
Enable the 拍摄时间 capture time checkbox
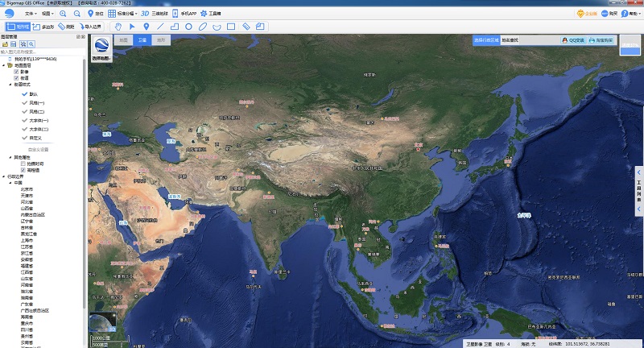(x=23, y=164)
